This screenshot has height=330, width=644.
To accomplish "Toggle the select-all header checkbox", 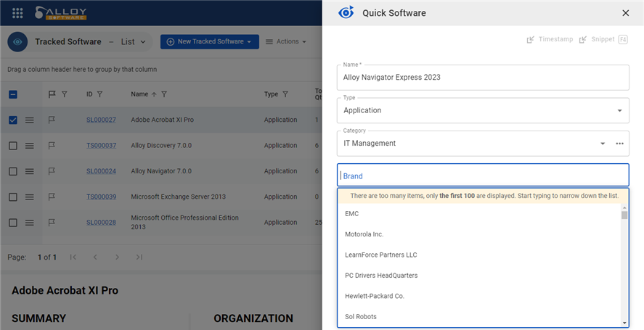I will 13,94.
